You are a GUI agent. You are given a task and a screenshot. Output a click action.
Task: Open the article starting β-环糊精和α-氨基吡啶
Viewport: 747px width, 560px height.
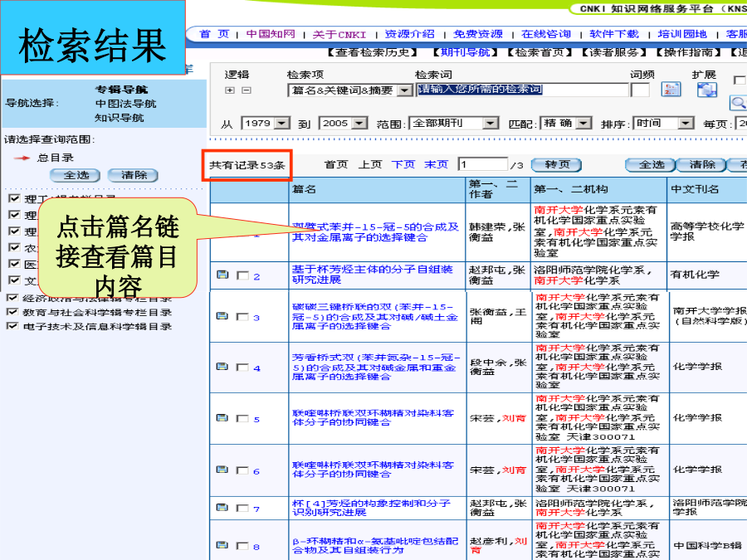[375, 546]
